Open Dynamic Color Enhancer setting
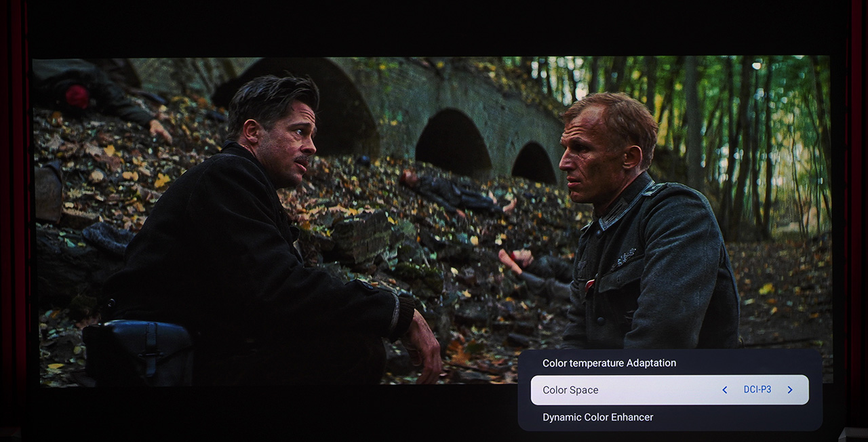This screenshot has width=868, height=442. (597, 417)
